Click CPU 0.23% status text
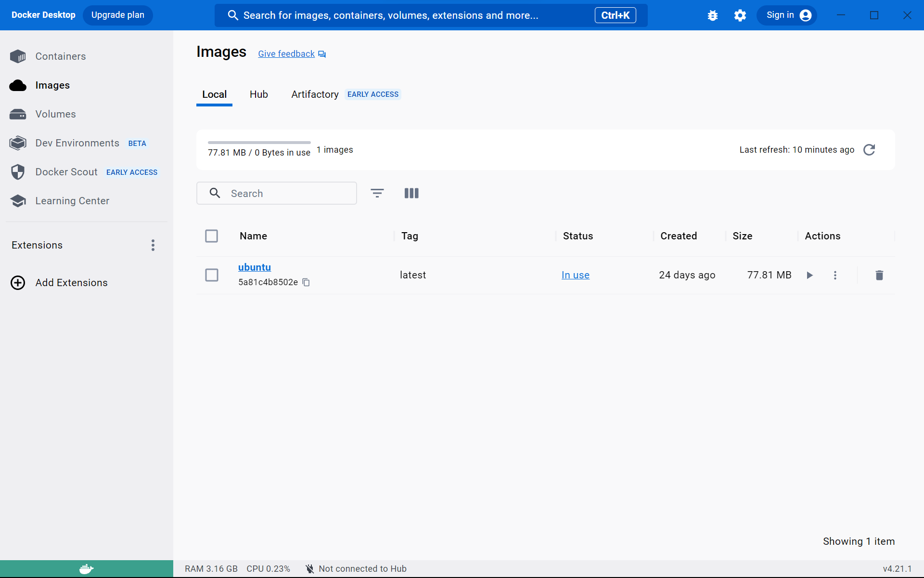Viewport: 924px width, 578px height. pyautogui.click(x=269, y=569)
